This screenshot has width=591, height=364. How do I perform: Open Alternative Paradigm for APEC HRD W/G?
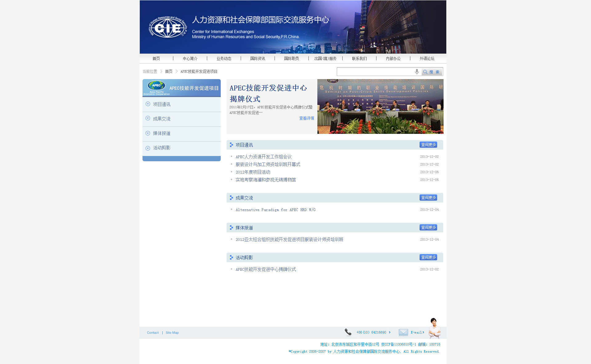[x=275, y=210]
